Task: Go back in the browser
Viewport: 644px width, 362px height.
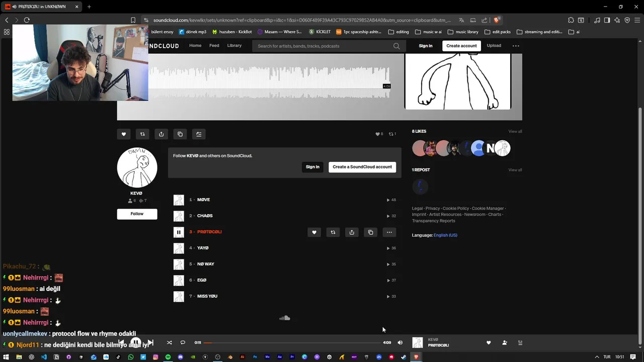Action: coord(7,20)
